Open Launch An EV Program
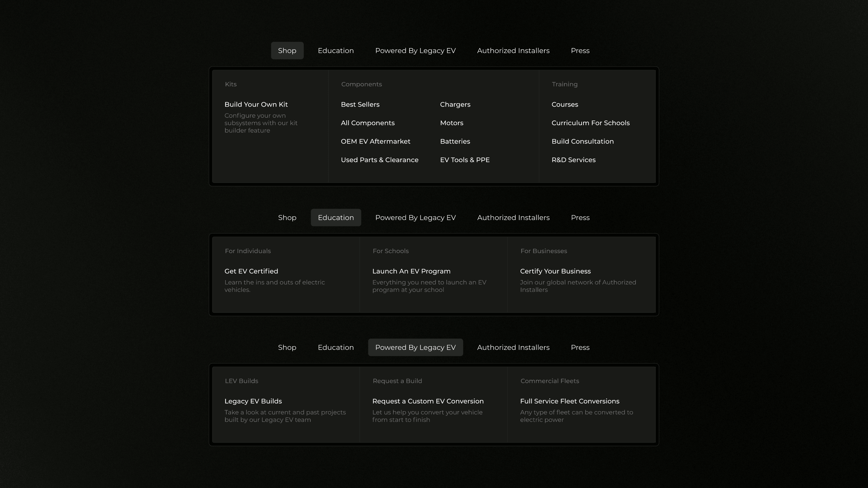Screen dimensions: 868x488 pyautogui.click(x=411, y=271)
